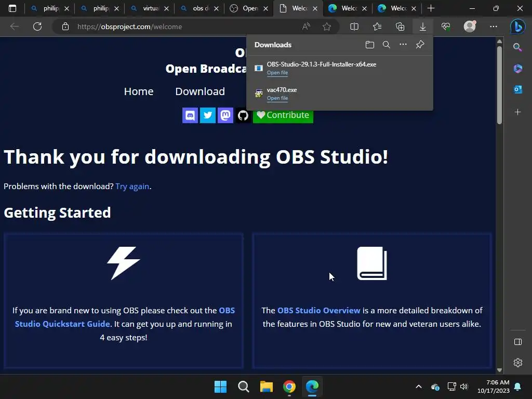Click the Edge tab actions menu icon

coord(12,8)
